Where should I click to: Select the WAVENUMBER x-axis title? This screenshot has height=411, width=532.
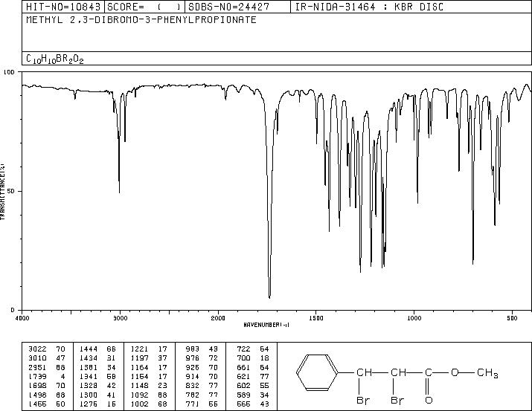266,325
